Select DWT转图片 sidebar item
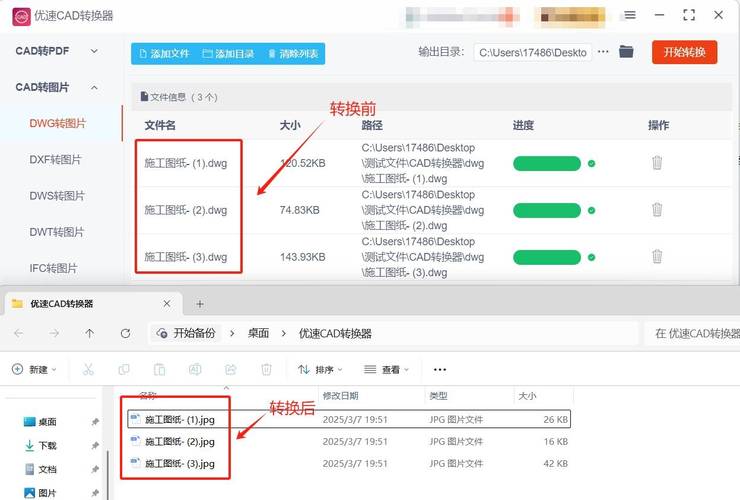This screenshot has width=740, height=500. pyautogui.click(x=56, y=232)
